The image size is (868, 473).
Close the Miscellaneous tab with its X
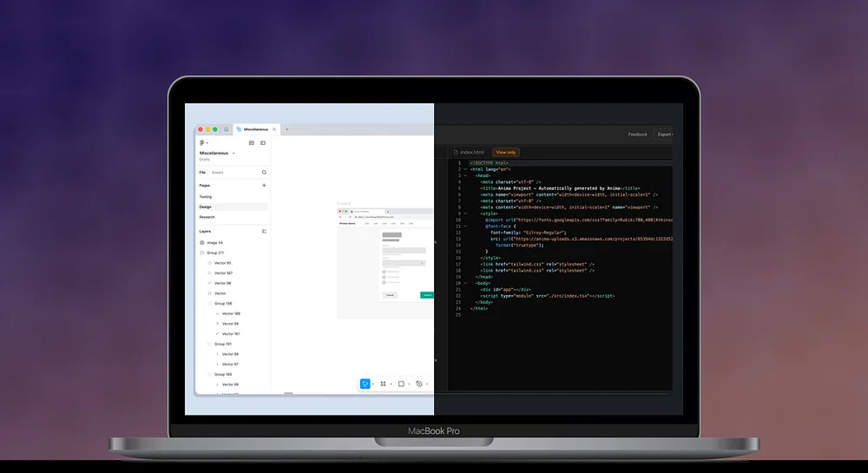click(274, 129)
